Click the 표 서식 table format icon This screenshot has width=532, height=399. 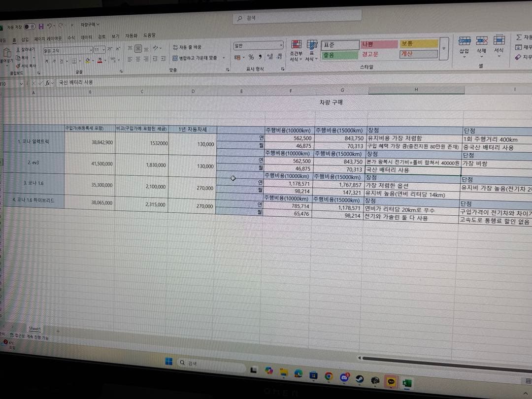[311, 51]
